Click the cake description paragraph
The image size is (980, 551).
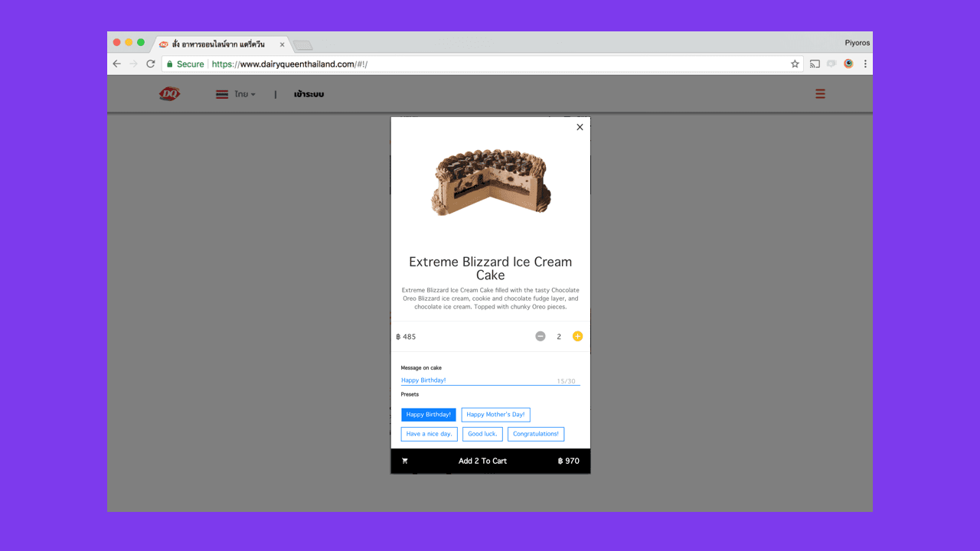point(491,298)
